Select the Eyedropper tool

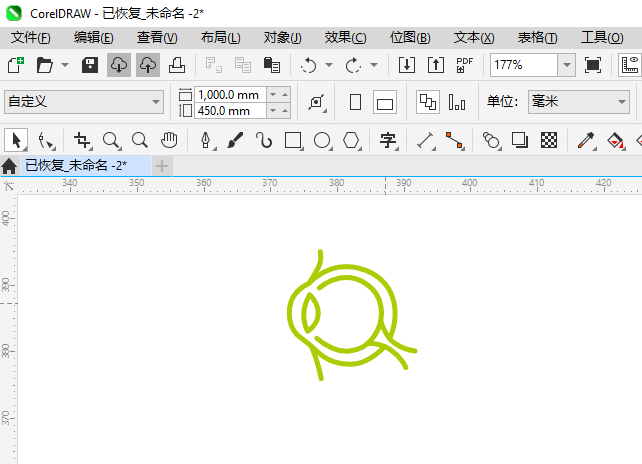pyautogui.click(x=588, y=140)
